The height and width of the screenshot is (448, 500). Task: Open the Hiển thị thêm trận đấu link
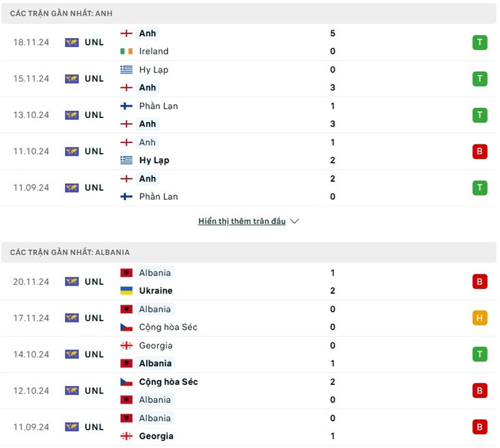242,221
